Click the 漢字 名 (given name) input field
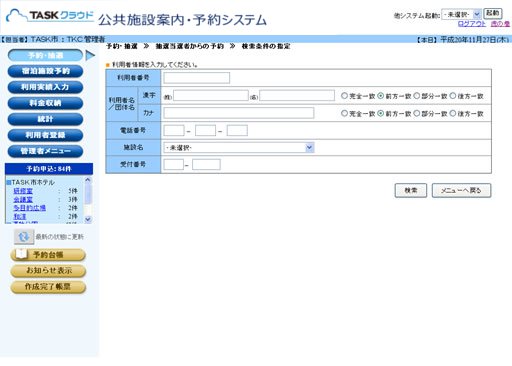Image resolution: width=512 pixels, height=366 pixels. click(297, 96)
